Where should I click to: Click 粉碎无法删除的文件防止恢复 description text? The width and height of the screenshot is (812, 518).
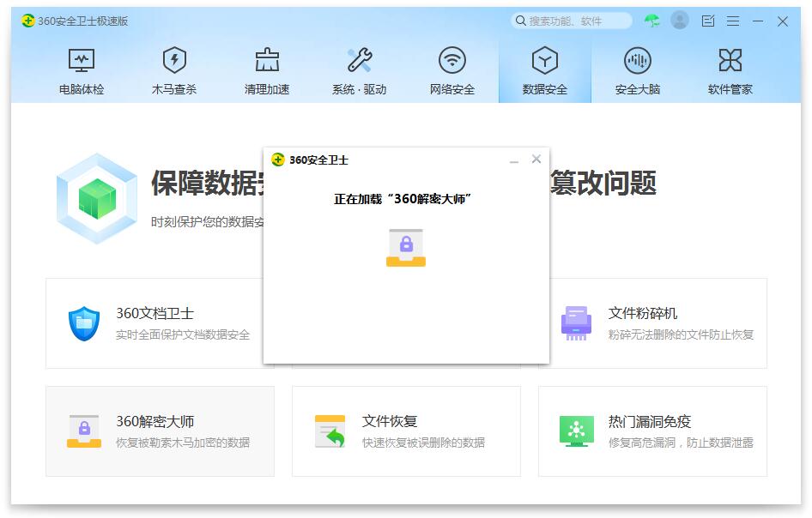[x=681, y=334]
